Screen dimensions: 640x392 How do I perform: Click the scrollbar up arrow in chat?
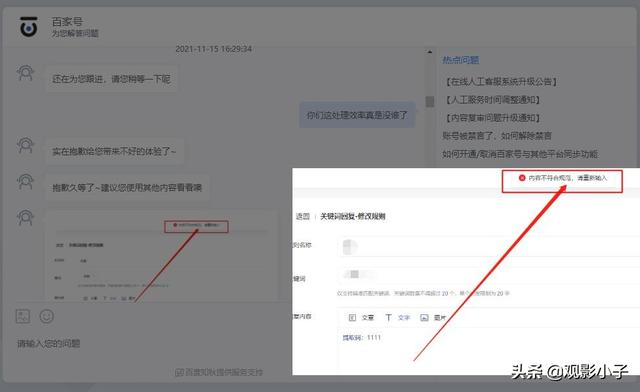[429, 52]
